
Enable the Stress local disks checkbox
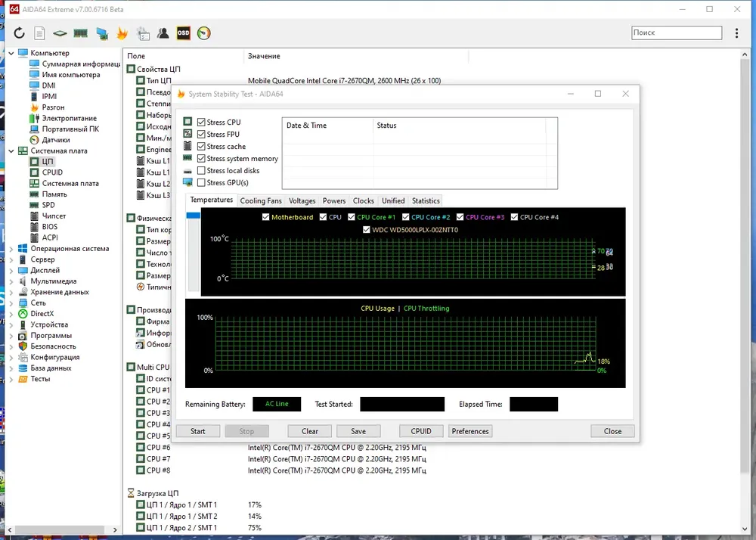pyautogui.click(x=202, y=171)
